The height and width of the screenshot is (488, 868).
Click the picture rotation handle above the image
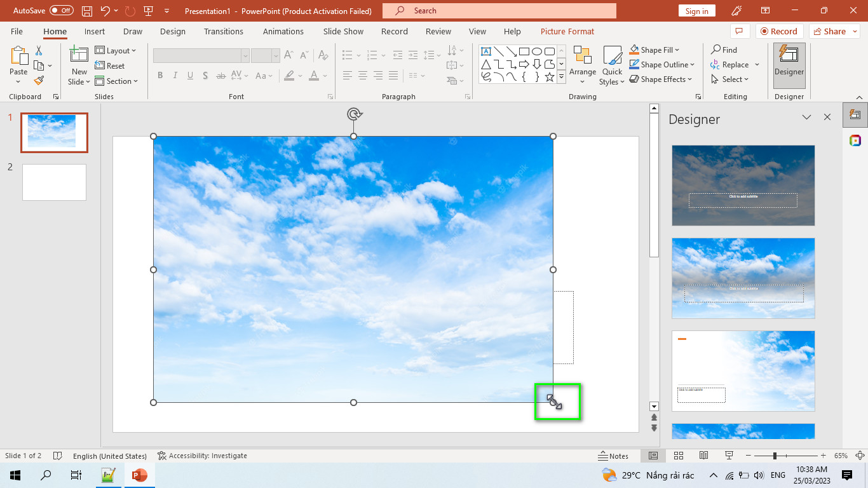click(354, 114)
